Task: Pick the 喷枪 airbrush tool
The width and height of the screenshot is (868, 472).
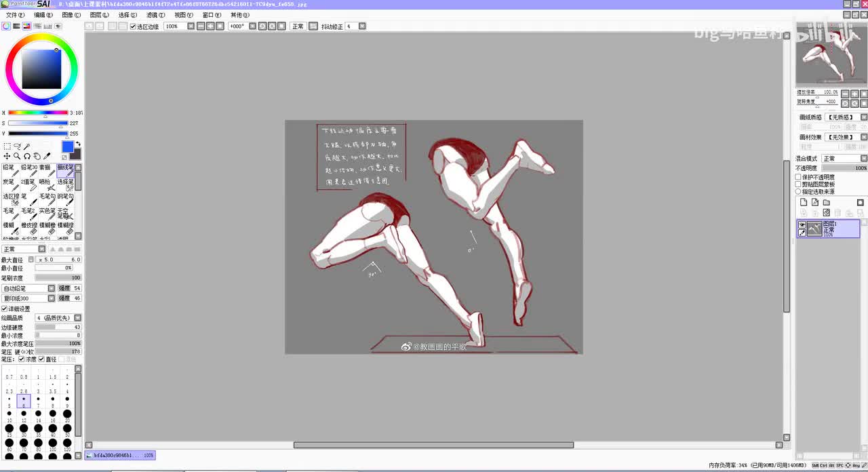Action: pos(47,184)
